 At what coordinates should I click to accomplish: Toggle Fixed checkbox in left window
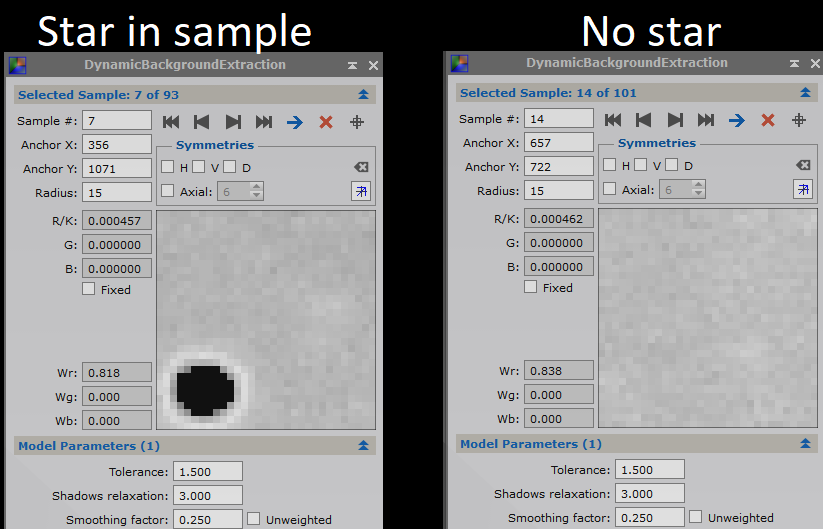[89, 289]
